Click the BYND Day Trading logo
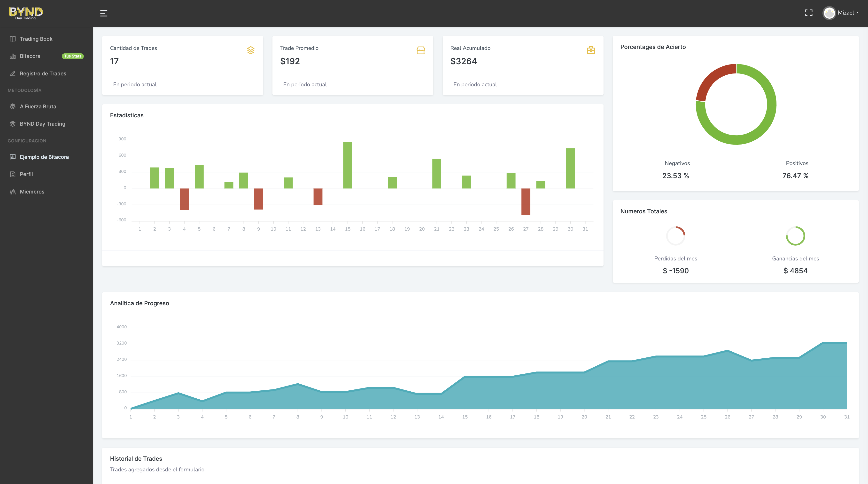The height and width of the screenshot is (484, 868). click(x=26, y=13)
